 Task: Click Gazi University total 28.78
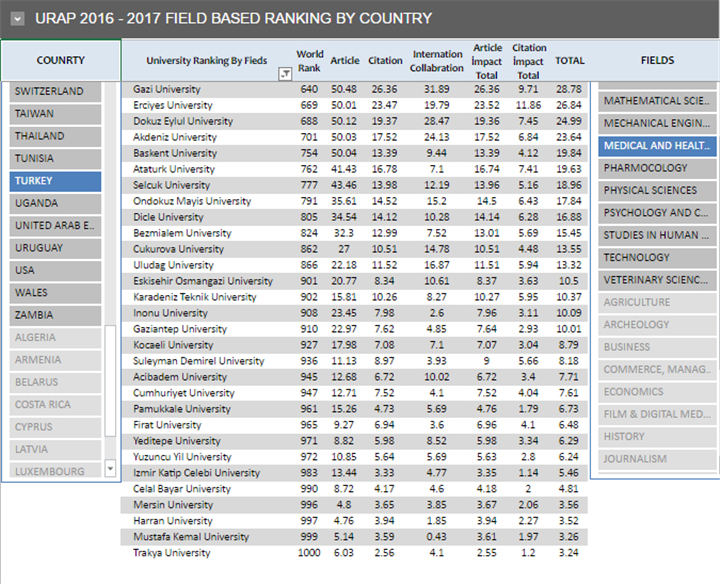coord(568,90)
